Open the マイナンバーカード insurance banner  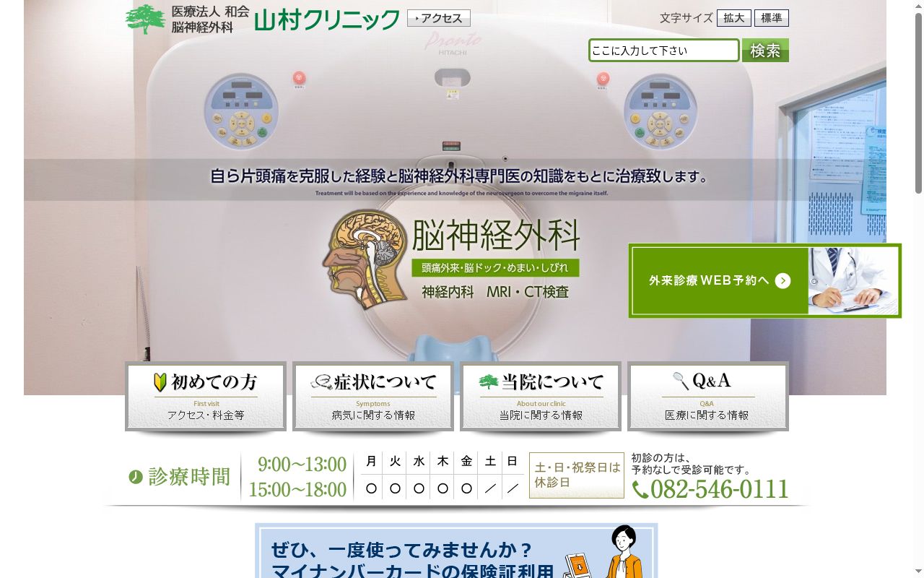click(456, 551)
